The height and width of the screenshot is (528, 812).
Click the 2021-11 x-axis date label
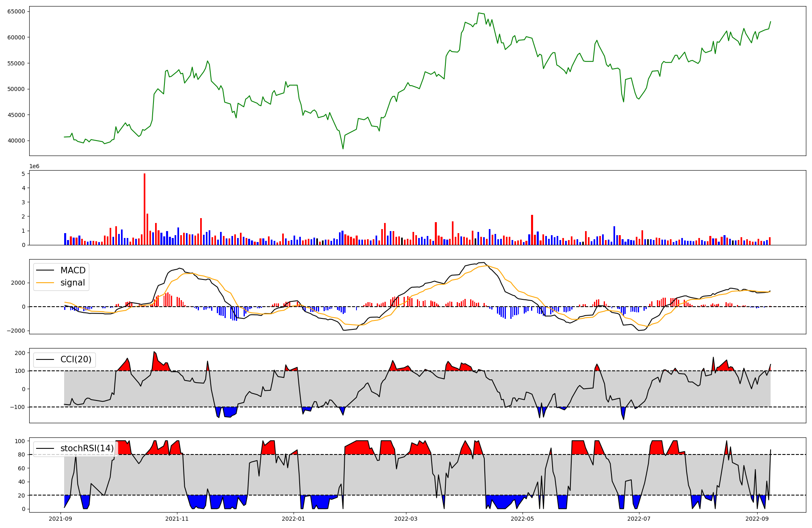pyautogui.click(x=177, y=519)
